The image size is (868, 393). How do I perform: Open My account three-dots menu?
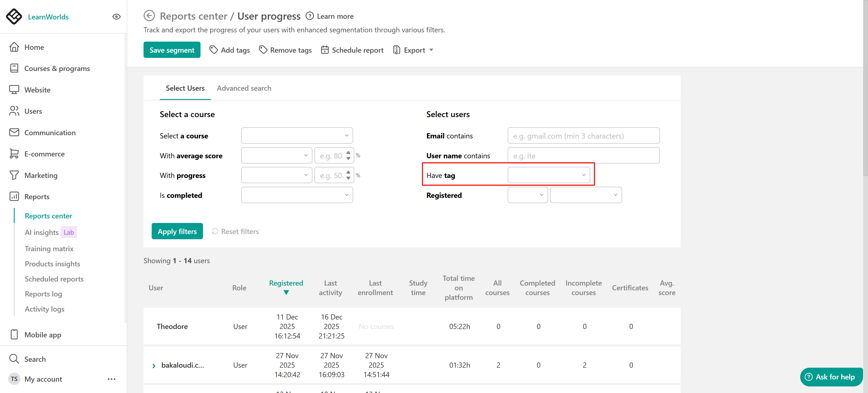(x=111, y=379)
